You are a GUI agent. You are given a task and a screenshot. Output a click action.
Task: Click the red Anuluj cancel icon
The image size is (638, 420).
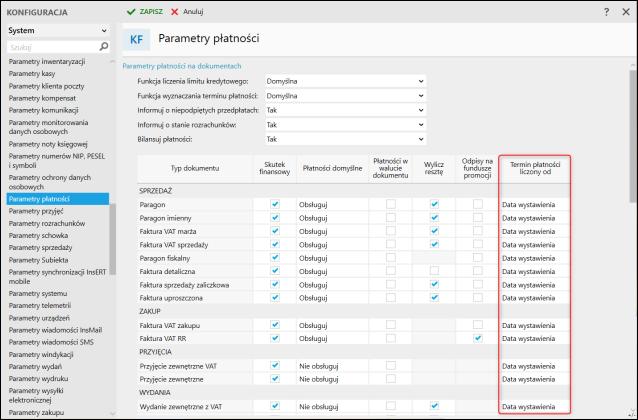click(176, 11)
